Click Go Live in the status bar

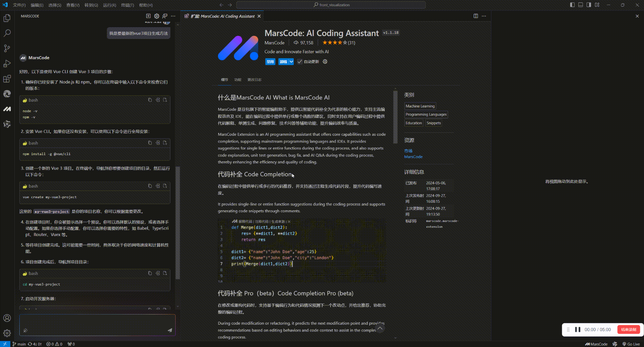click(631, 344)
